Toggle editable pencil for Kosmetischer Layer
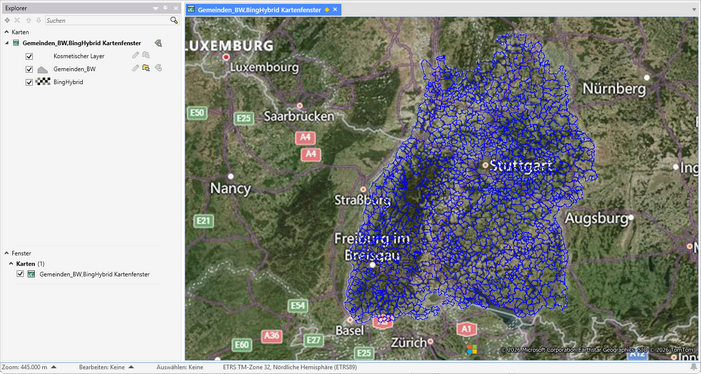 coord(135,55)
